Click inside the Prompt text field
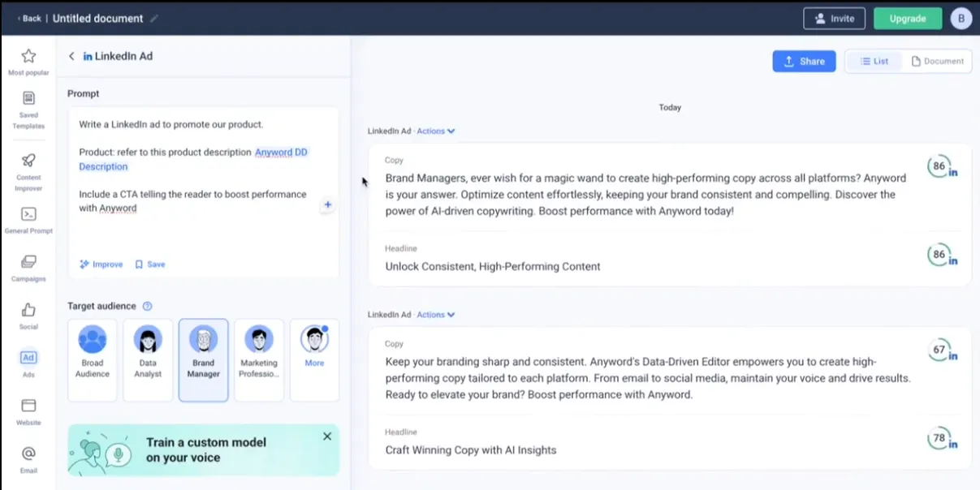 203,178
